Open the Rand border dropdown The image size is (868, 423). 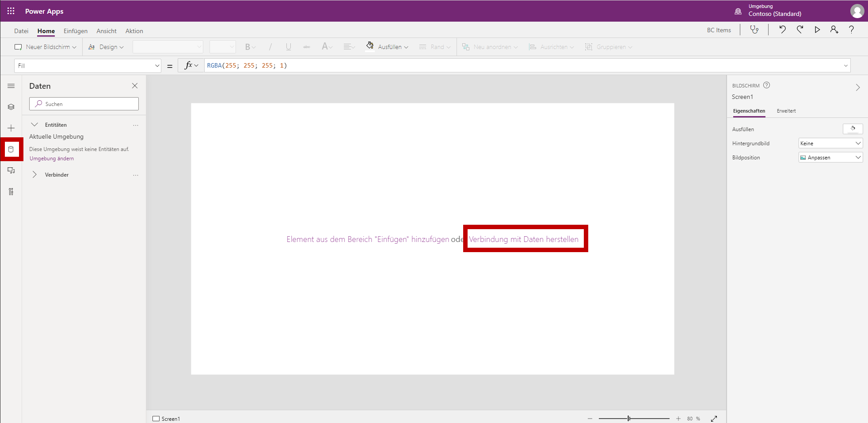tap(435, 47)
